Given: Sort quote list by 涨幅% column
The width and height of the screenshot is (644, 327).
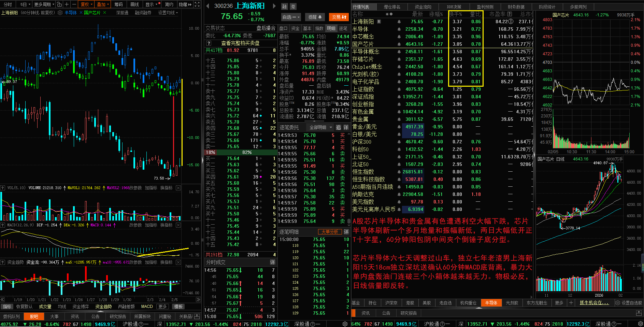Looking at the screenshot, I should point(436,14).
